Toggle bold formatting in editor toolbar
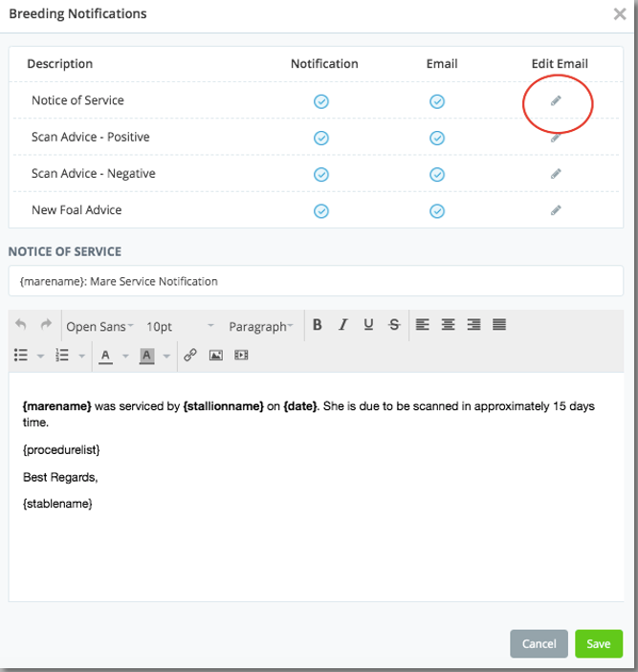 (x=318, y=325)
